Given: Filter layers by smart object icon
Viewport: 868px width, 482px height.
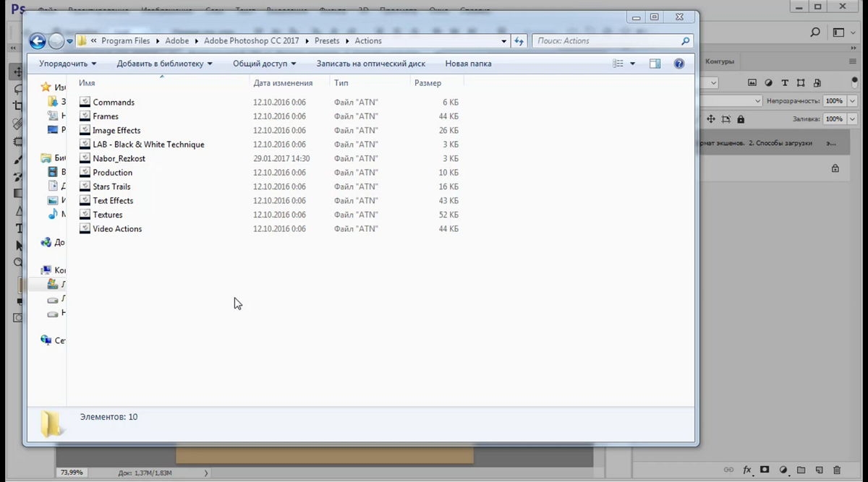Looking at the screenshot, I should coord(817,83).
